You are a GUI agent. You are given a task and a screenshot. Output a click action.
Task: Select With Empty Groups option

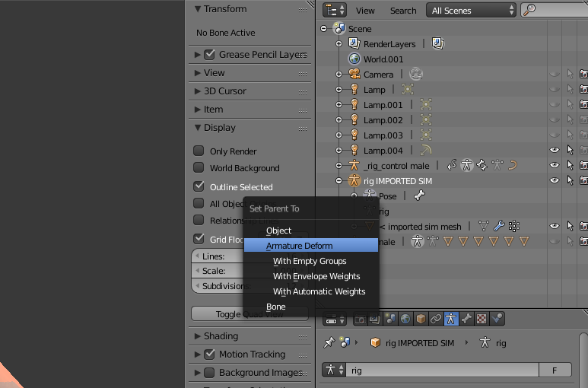pos(311,261)
